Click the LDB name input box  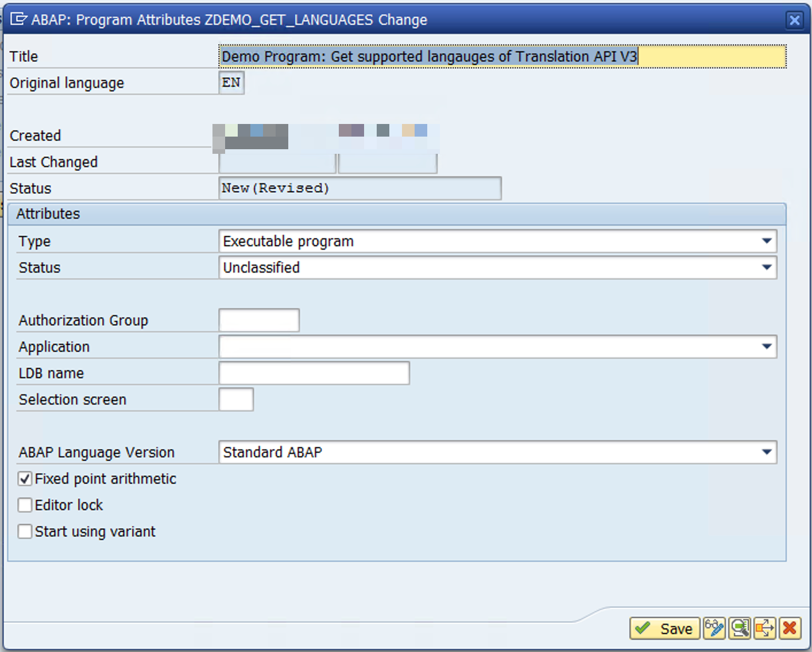coord(314,373)
